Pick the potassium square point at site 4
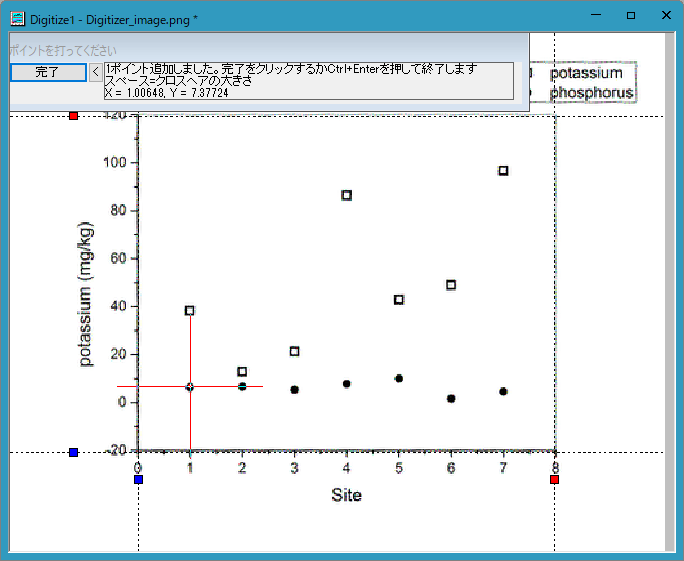The height and width of the screenshot is (561, 684). [x=347, y=195]
